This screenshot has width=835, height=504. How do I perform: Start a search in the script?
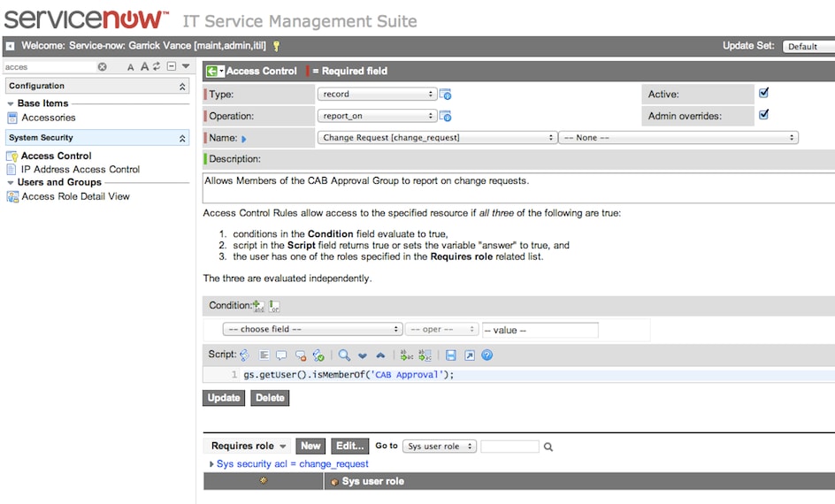tap(344, 355)
